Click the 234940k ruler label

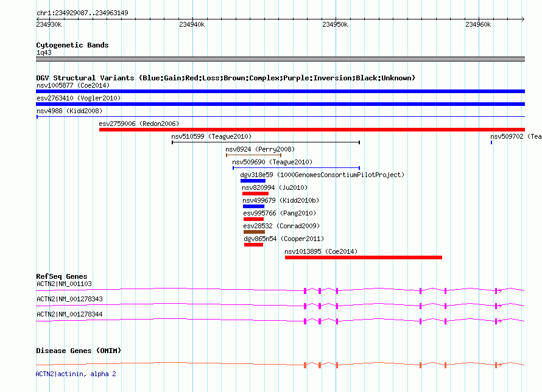pos(192,24)
